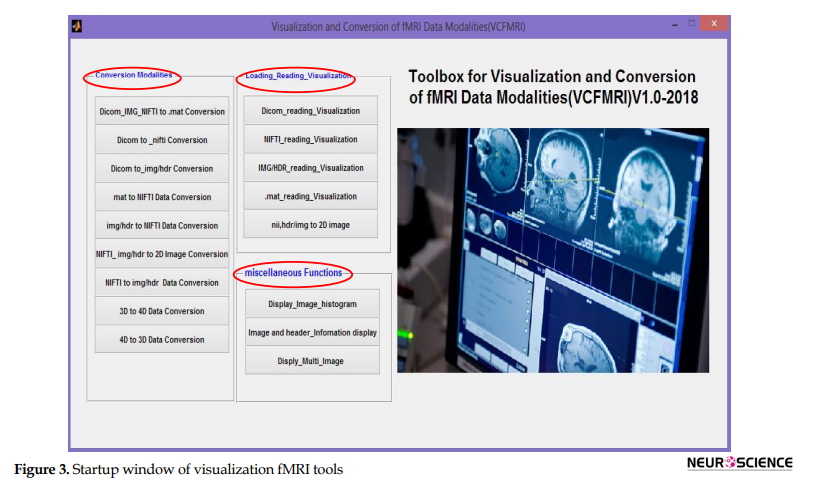Open Image and header_Infomation display
The width and height of the screenshot is (813, 486).
(x=312, y=332)
